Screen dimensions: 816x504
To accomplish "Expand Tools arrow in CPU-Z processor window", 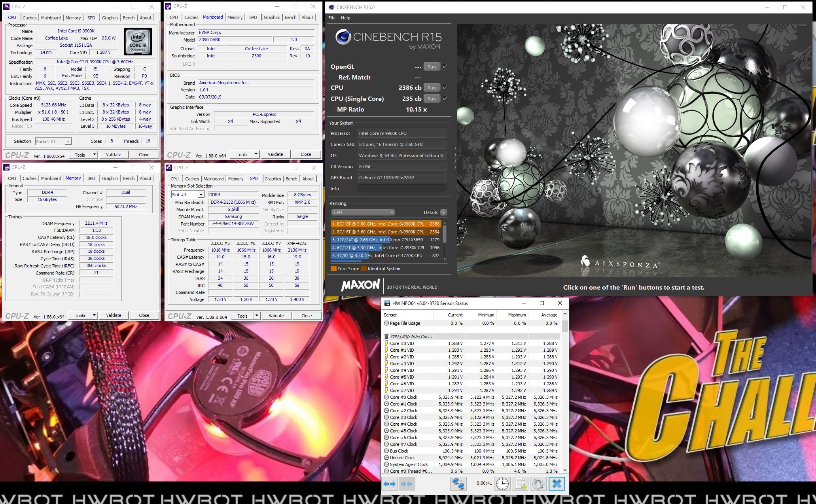I will 94,155.
